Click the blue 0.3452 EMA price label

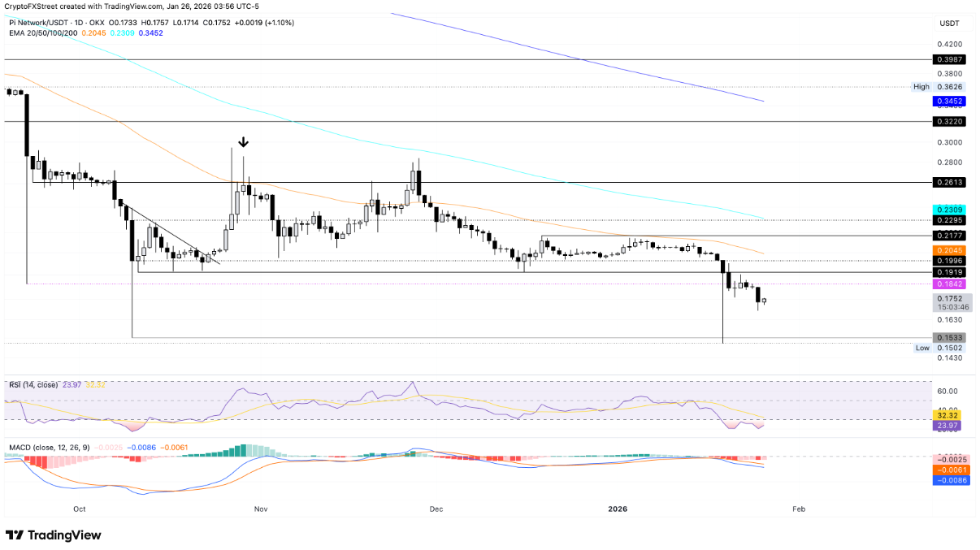[947, 102]
